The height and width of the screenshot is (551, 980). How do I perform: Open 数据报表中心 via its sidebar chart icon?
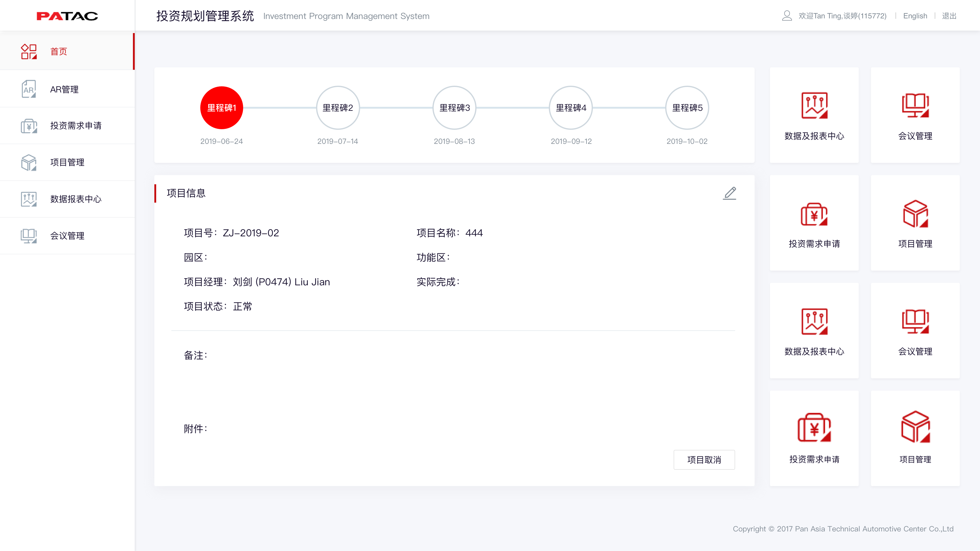(28, 198)
